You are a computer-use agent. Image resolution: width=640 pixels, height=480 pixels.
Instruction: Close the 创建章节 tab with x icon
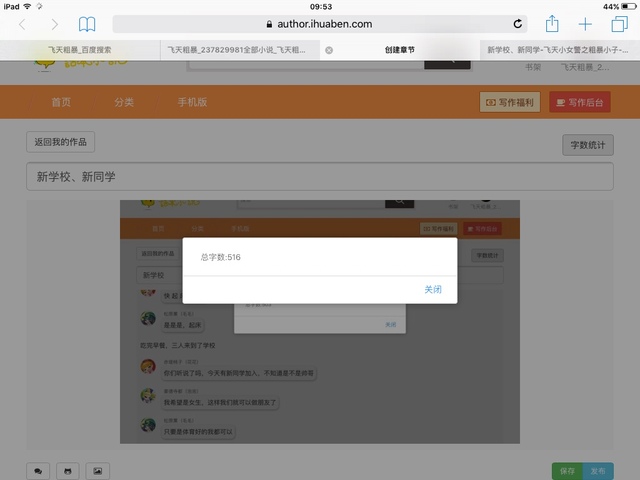tap(330, 49)
